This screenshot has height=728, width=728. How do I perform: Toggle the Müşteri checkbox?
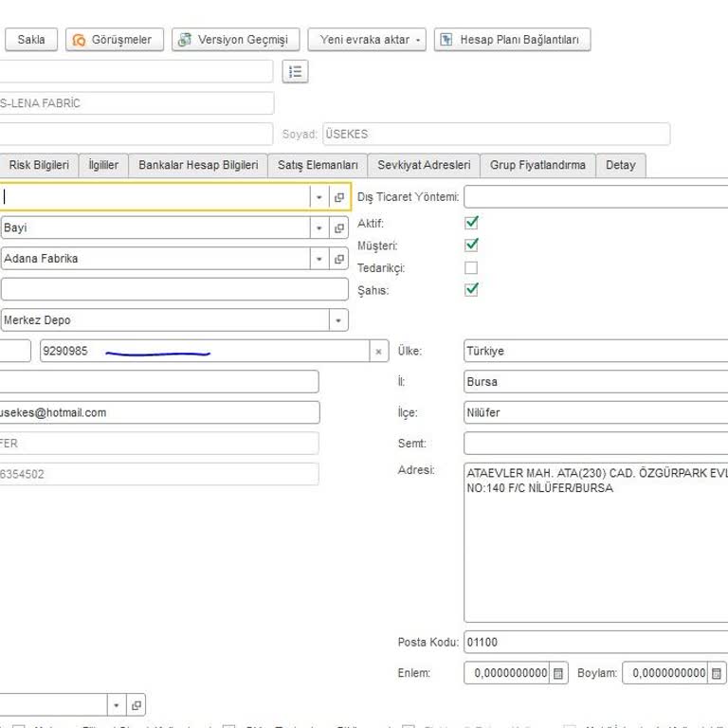[x=471, y=246]
